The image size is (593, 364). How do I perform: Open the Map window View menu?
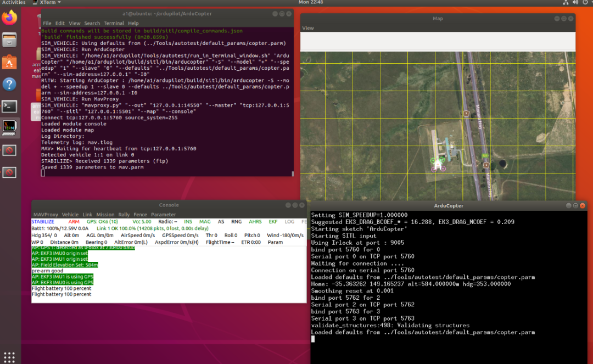pos(308,28)
